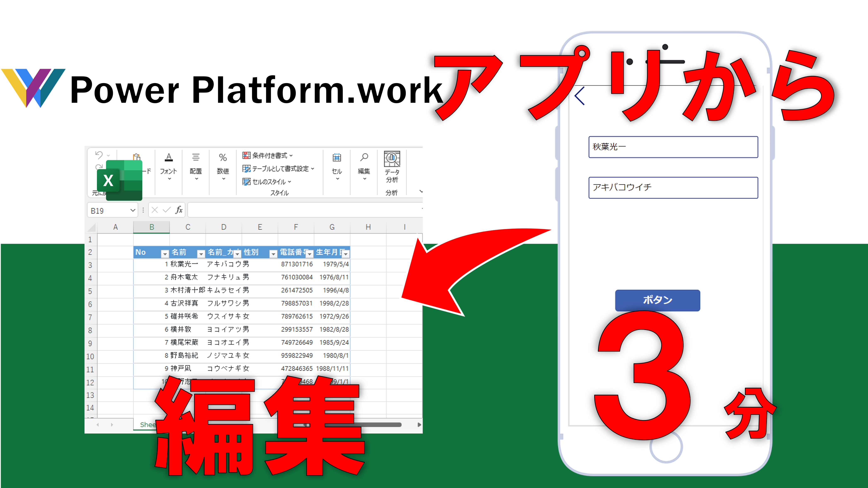The width and height of the screenshot is (868, 488).
Task: Click the previous sheet navigation arrow
Action: tap(98, 425)
